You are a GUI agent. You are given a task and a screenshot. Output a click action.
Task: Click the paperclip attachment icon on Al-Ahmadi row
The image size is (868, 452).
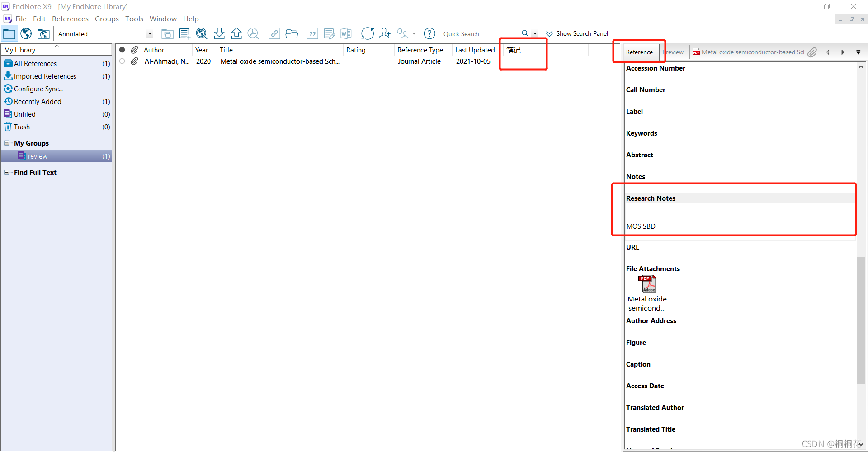pos(134,61)
